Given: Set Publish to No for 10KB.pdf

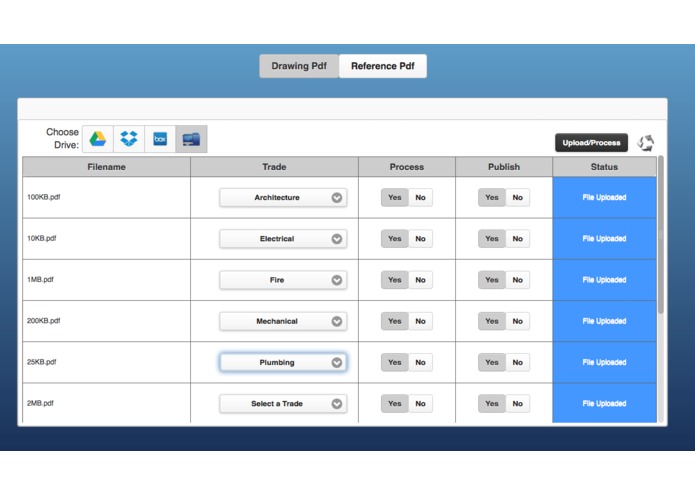Looking at the screenshot, I should pos(517,239).
